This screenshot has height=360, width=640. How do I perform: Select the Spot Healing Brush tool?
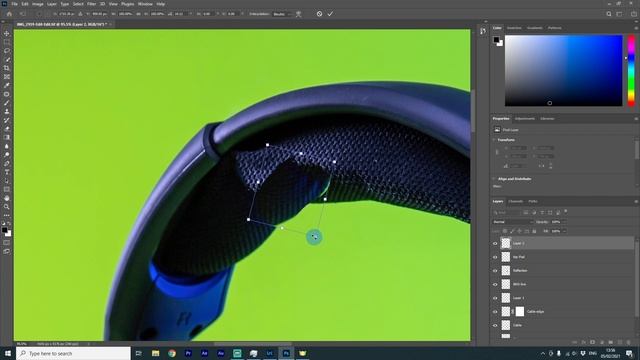[7, 94]
